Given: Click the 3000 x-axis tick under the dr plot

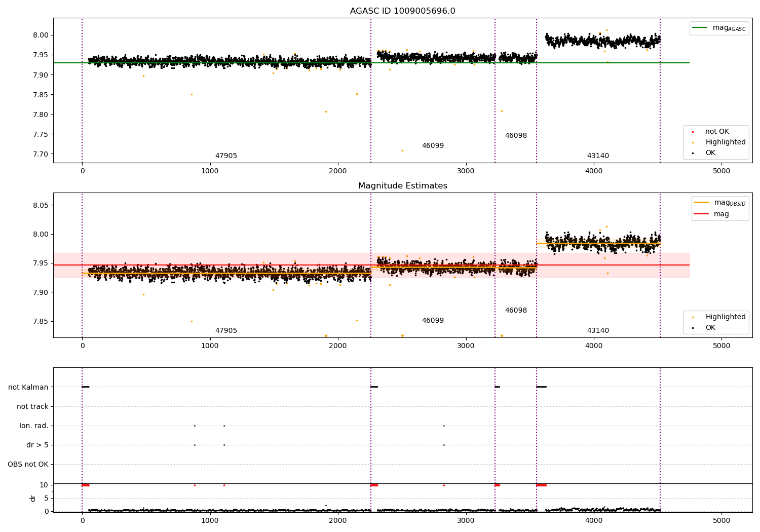Looking at the screenshot, I should [x=466, y=520].
